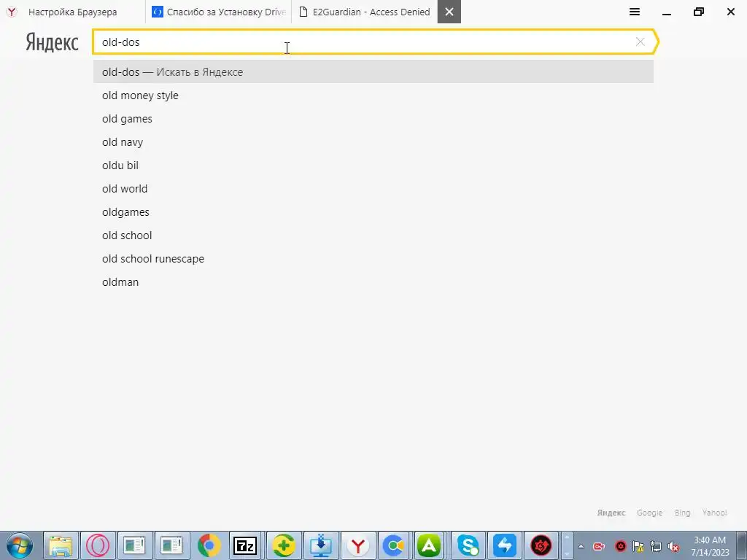The width and height of the screenshot is (747, 560).
Task: Open the browser hamburger menu
Action: tap(635, 12)
